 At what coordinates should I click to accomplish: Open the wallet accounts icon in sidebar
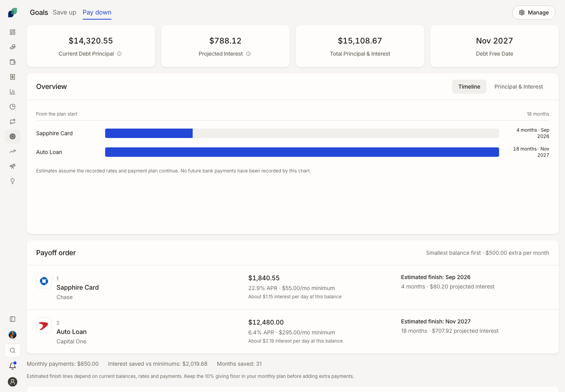(x=13, y=62)
